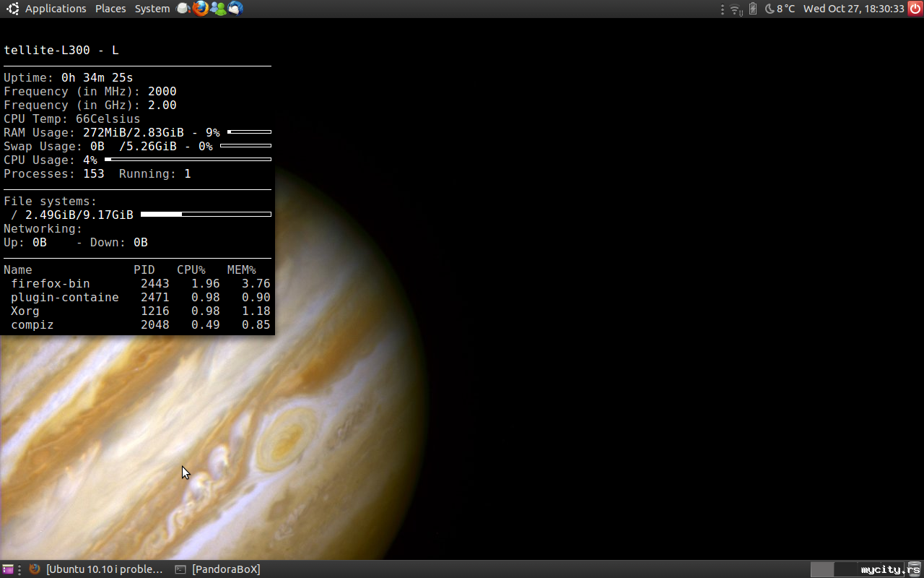
Task: Open the Places menu
Action: click(110, 9)
